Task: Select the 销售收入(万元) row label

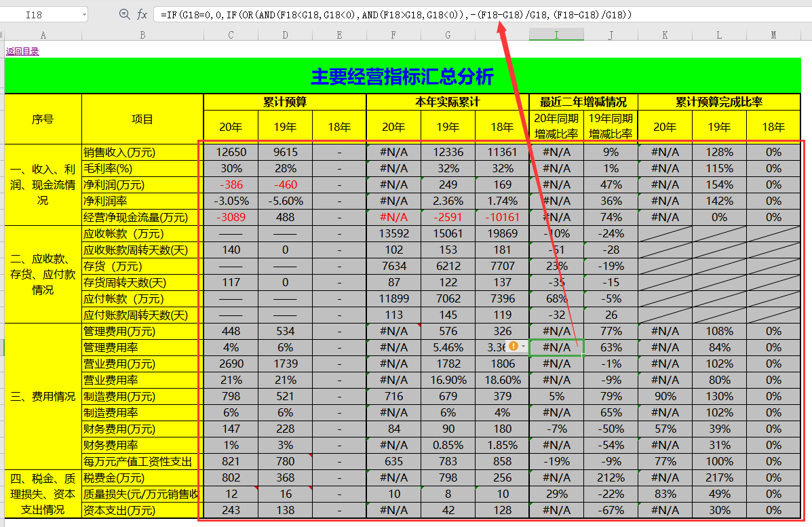Action: [142, 152]
